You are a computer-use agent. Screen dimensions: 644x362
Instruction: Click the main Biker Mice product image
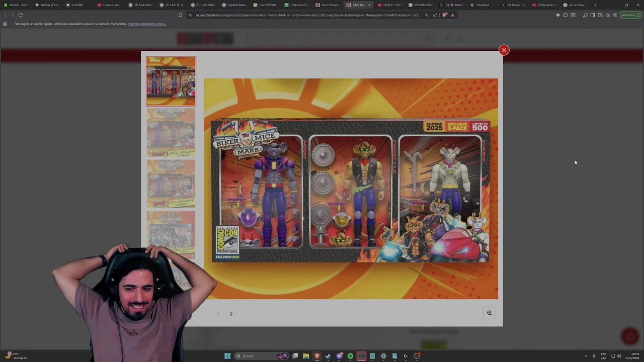[351, 189]
